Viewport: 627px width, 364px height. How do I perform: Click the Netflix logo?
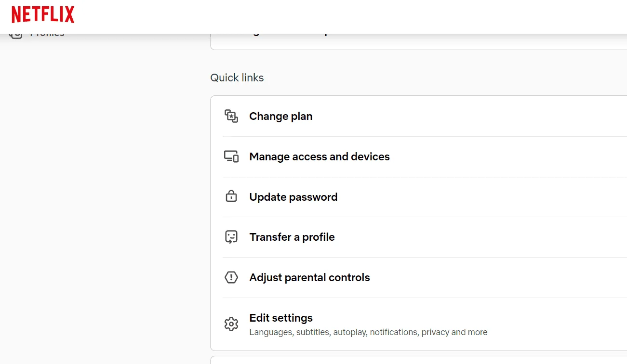(43, 15)
